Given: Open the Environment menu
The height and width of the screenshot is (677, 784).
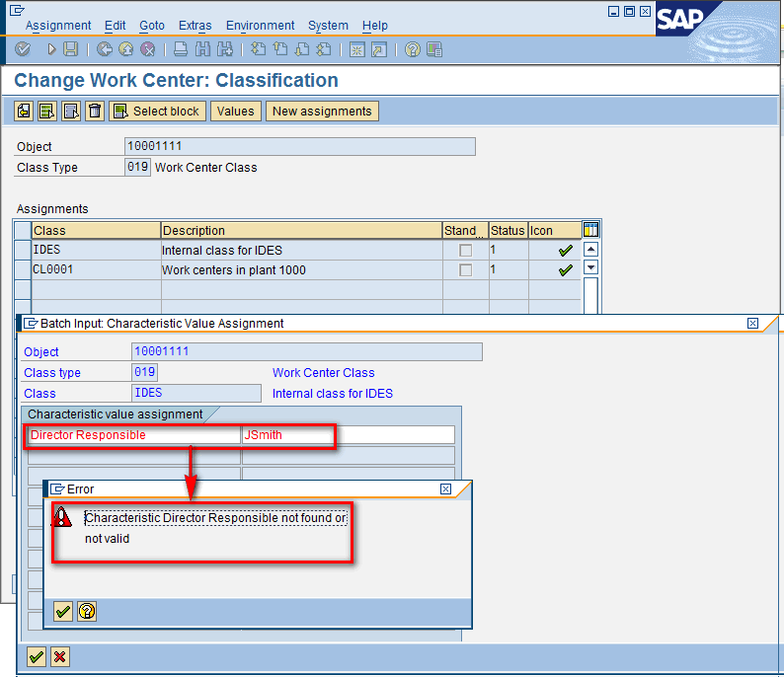Looking at the screenshot, I should point(260,26).
